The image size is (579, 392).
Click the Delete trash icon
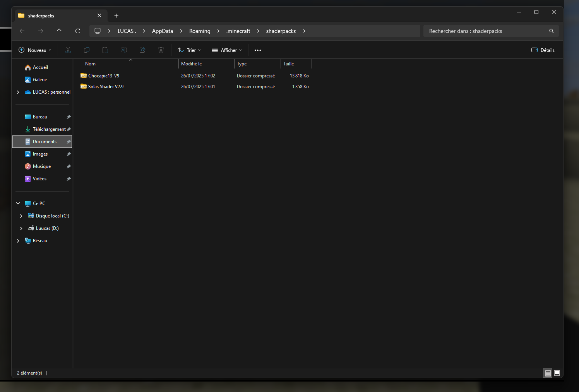point(161,50)
